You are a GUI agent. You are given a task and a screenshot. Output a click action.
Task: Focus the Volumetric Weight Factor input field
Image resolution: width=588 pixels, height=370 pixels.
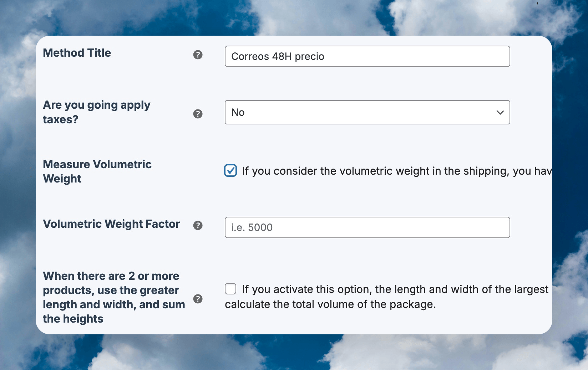click(367, 227)
